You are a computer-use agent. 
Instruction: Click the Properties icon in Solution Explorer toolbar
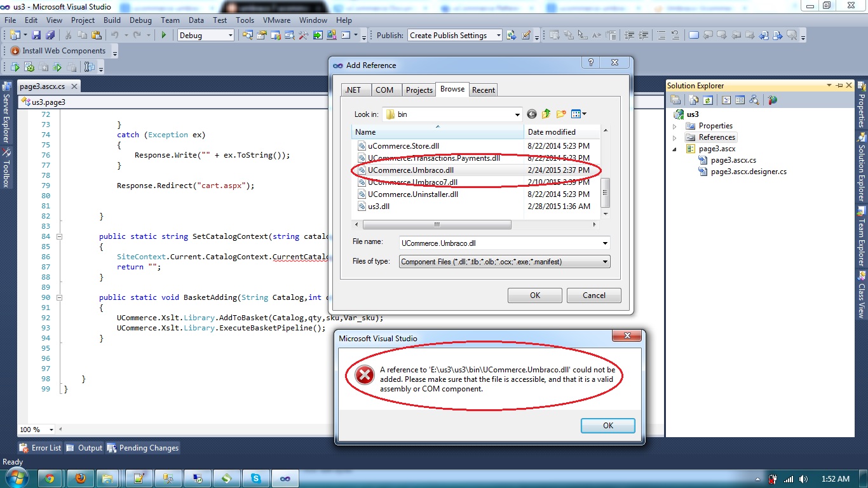point(676,100)
